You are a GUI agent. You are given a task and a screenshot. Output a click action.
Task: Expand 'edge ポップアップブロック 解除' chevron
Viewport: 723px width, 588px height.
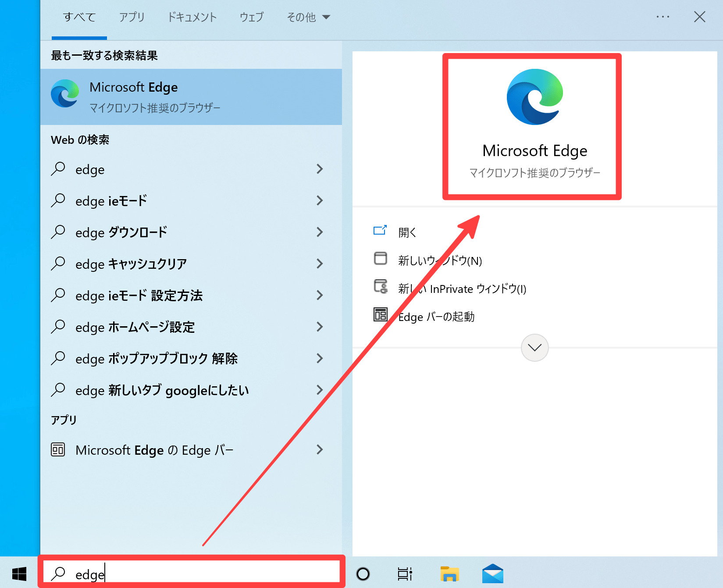tap(320, 358)
